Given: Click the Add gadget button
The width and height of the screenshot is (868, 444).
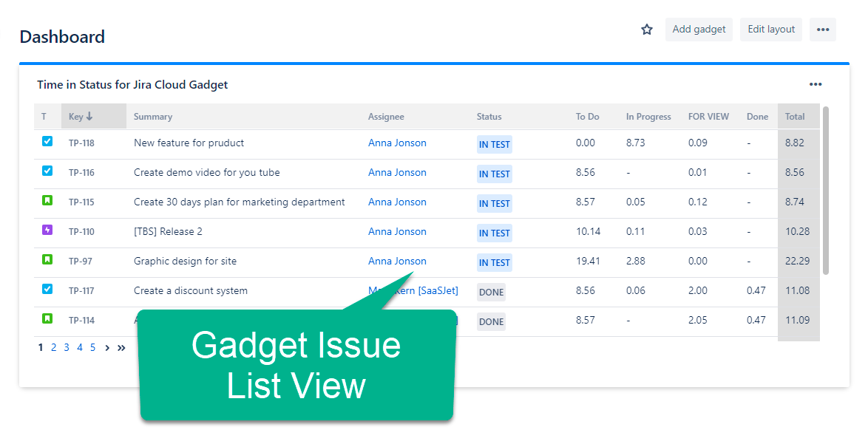Looking at the screenshot, I should 699,30.
